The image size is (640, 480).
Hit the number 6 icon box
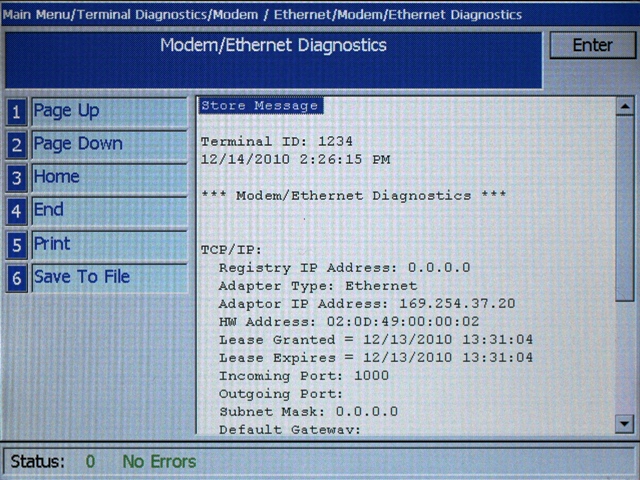click(x=16, y=278)
